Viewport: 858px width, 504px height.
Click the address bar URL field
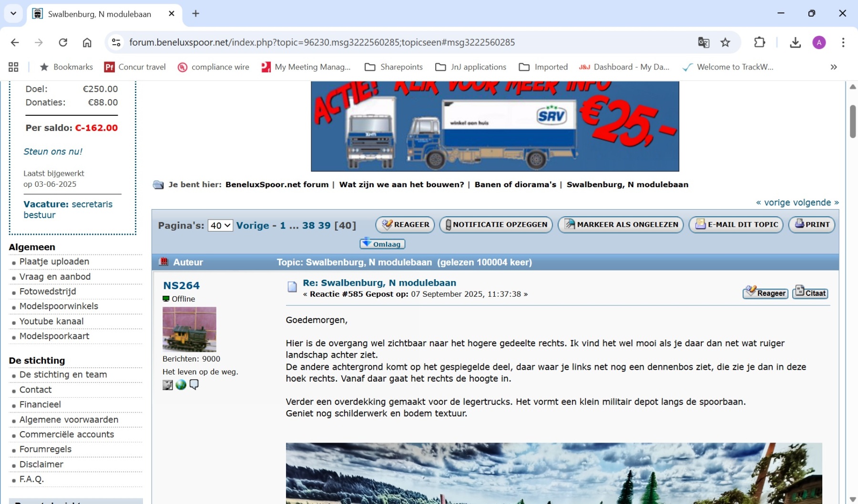(x=322, y=42)
